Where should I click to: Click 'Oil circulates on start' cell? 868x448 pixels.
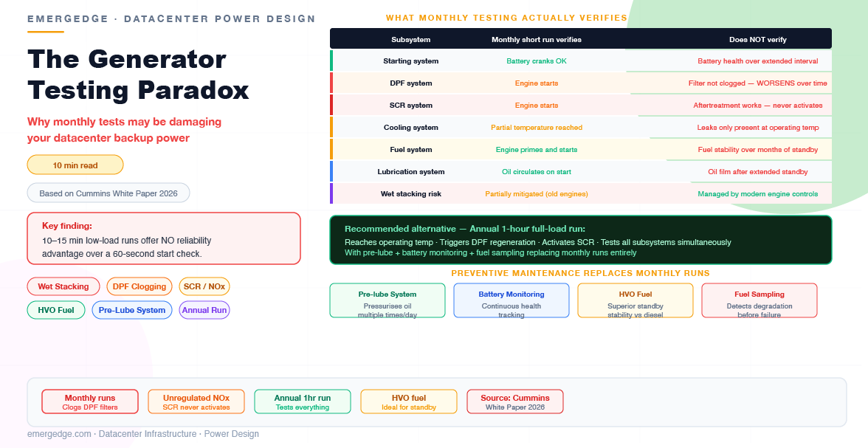pos(537,172)
